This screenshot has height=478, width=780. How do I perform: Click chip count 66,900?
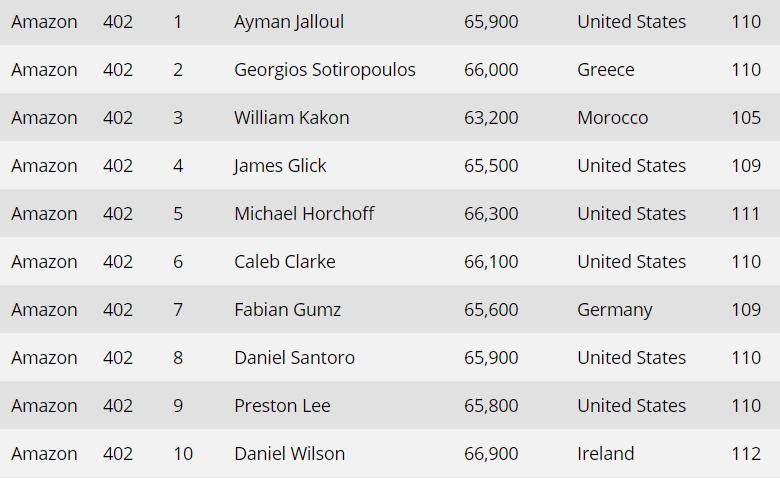[x=491, y=454]
